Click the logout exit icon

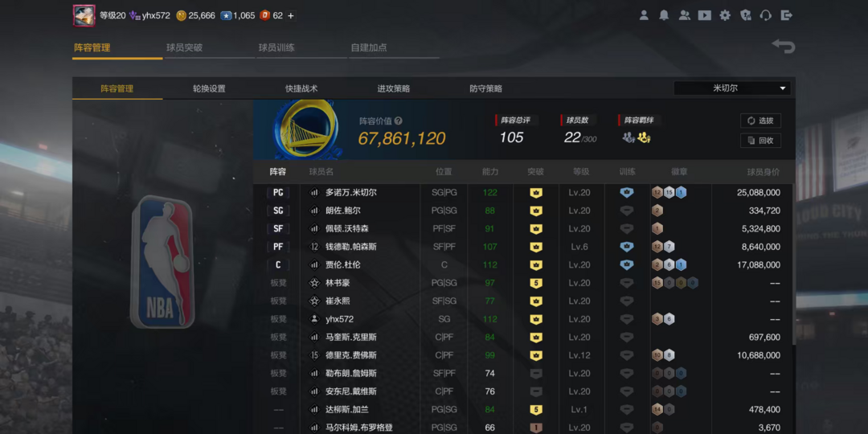[787, 15]
